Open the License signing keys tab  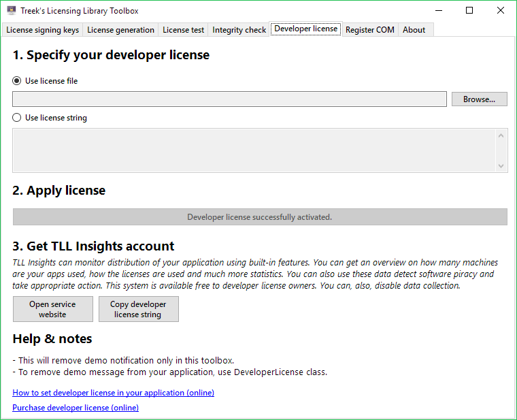[43, 30]
